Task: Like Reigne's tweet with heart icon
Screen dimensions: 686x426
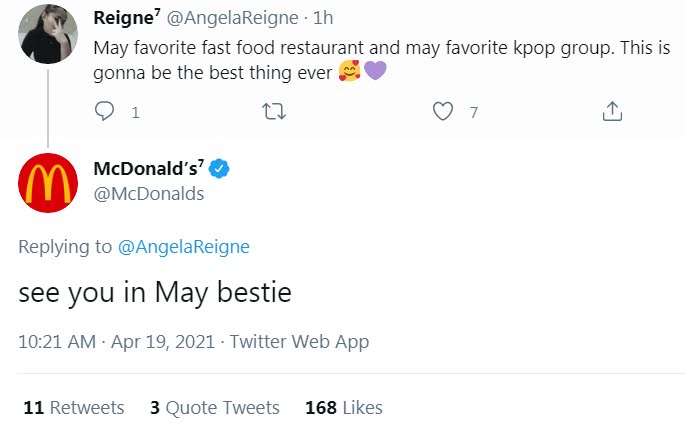Action: [x=443, y=113]
